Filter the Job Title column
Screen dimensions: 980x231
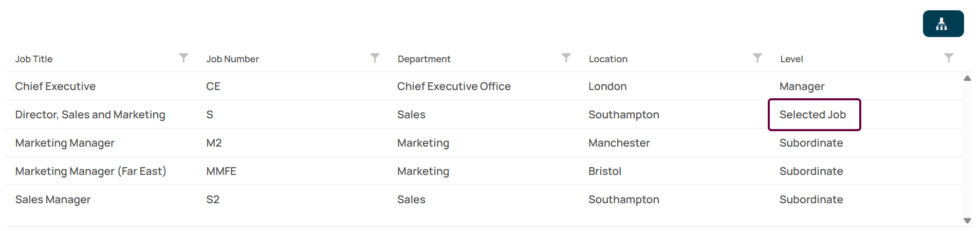[183, 58]
